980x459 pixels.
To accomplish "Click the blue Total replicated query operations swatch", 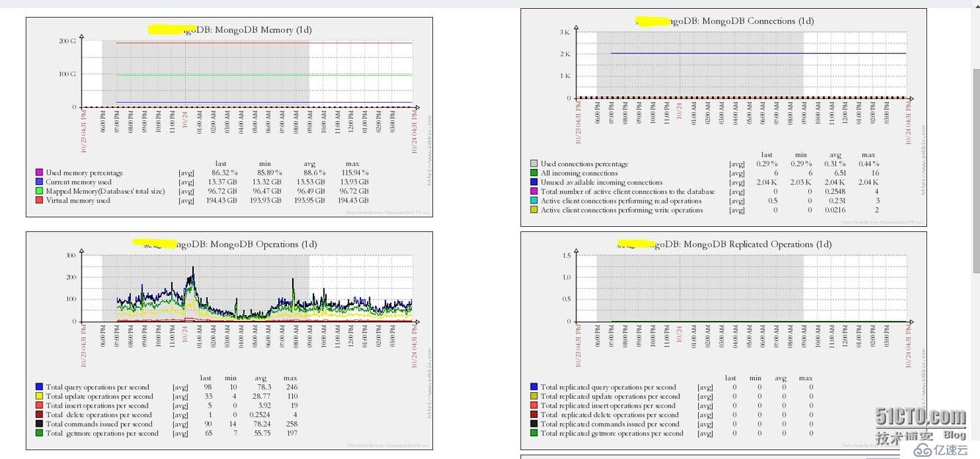I will (534, 387).
